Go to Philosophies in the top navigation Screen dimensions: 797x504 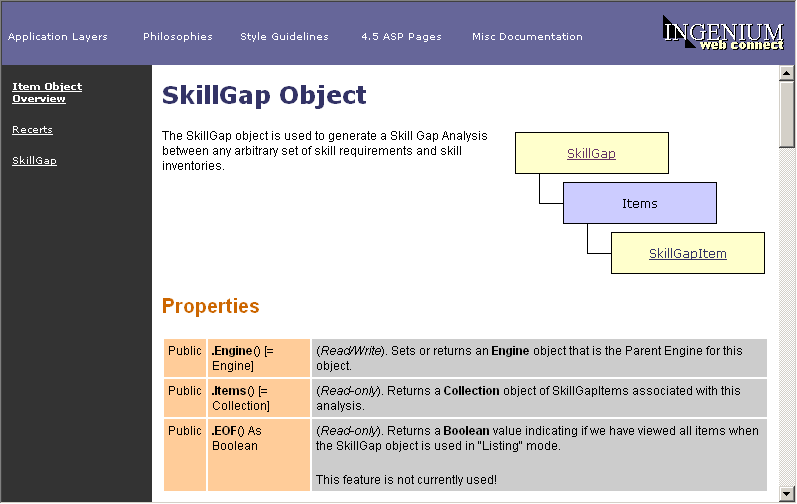coord(178,37)
